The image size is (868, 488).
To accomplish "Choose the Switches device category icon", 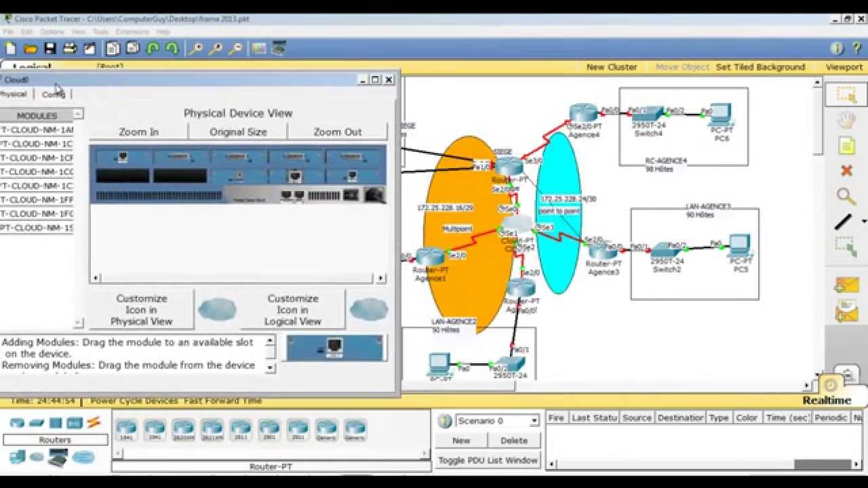I will [37, 423].
